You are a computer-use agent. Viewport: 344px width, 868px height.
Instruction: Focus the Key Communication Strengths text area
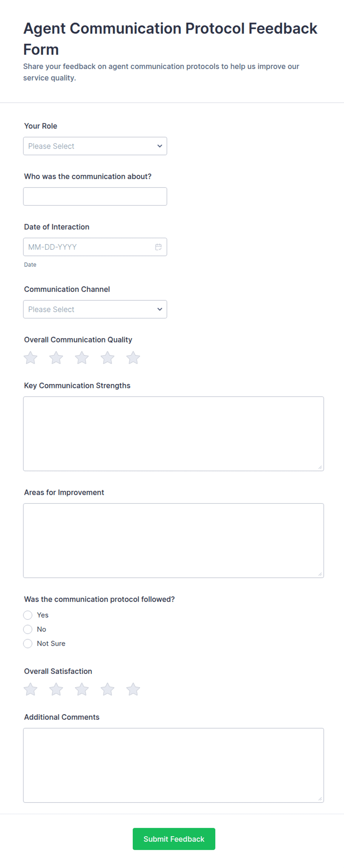coord(173,434)
